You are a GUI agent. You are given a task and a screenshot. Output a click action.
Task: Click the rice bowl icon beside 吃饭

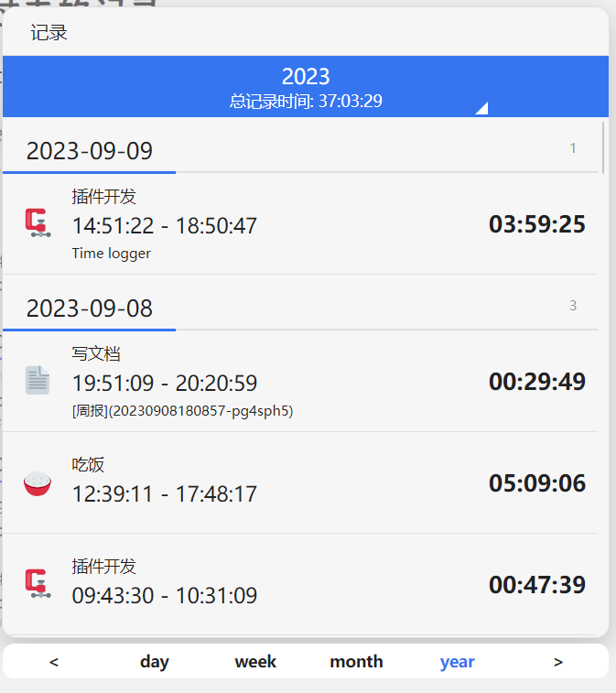[38, 482]
